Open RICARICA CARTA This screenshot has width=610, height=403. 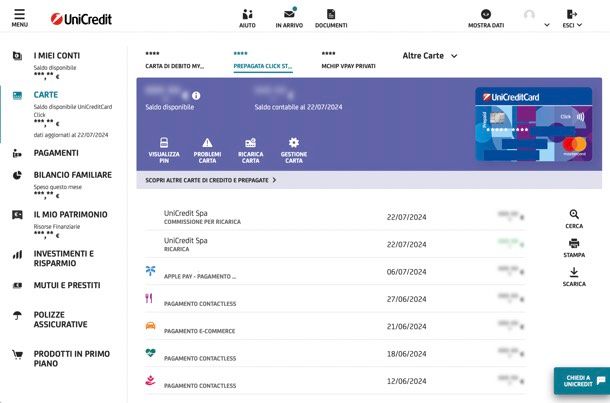[x=251, y=150]
